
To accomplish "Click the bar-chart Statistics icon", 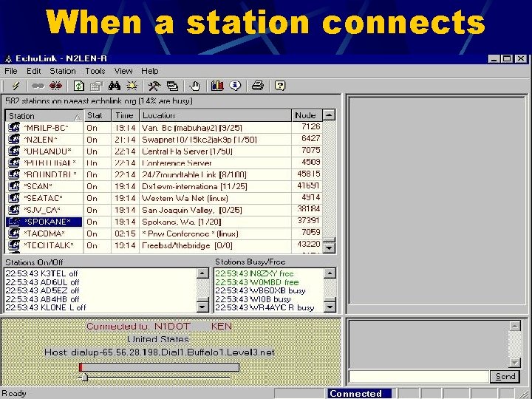I will 217,86.
